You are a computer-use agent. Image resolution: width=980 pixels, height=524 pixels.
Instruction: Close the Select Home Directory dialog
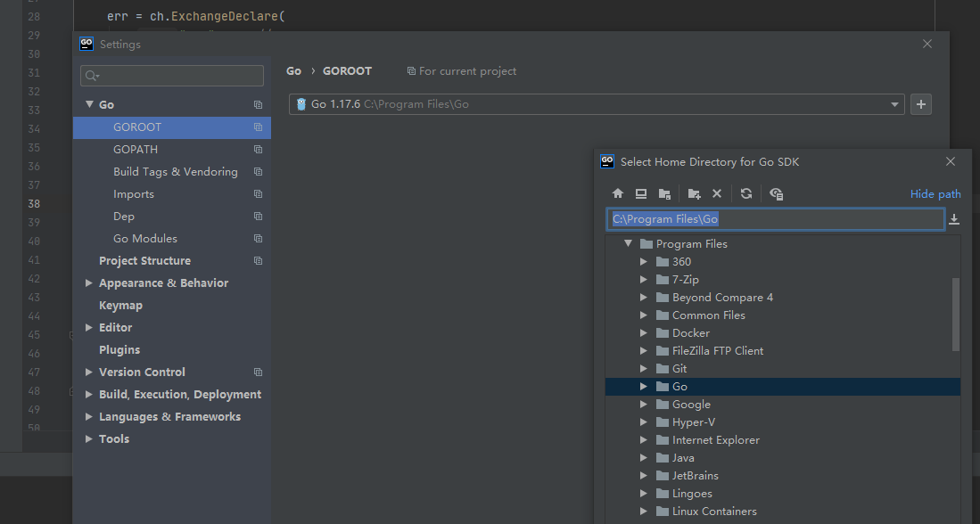coord(950,162)
